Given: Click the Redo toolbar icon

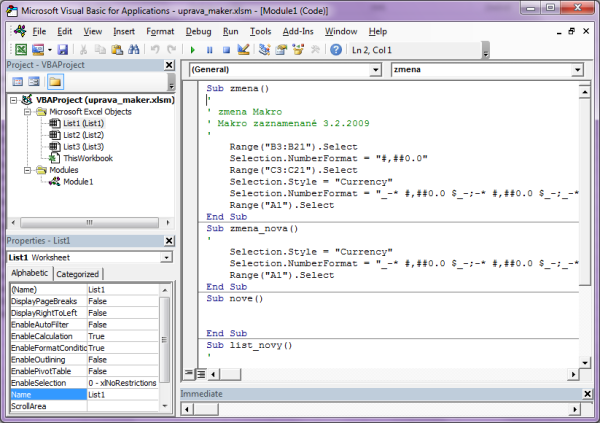Looking at the screenshot, I should pyautogui.click(x=171, y=50).
